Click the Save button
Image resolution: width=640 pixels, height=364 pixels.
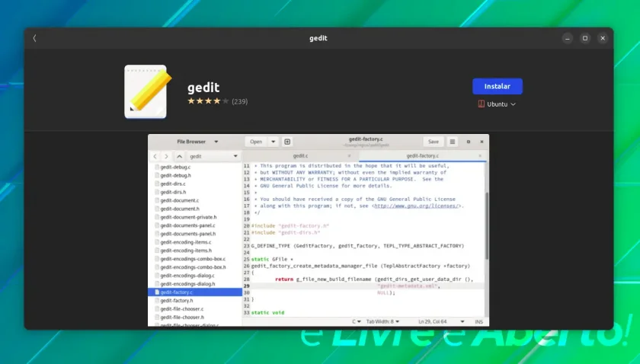[x=434, y=142]
